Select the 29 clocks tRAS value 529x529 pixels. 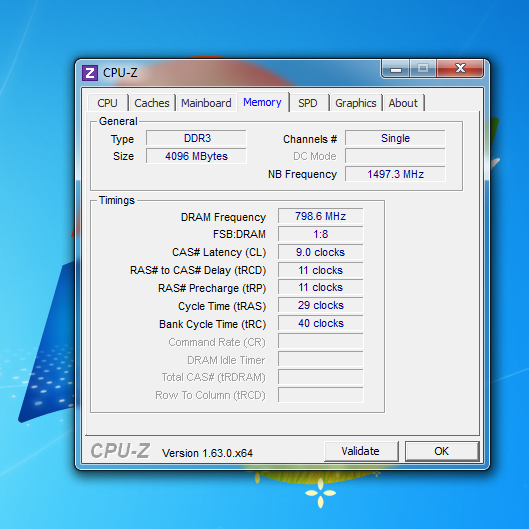point(321,305)
